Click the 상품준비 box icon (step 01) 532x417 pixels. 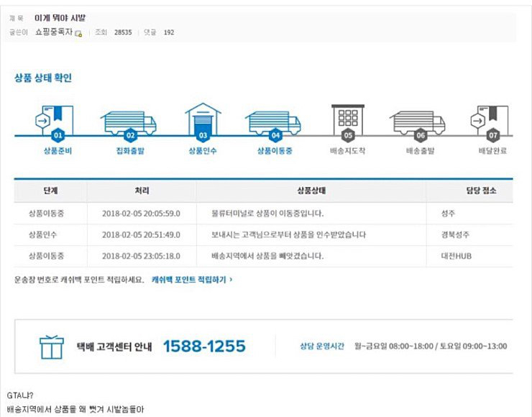(x=58, y=122)
